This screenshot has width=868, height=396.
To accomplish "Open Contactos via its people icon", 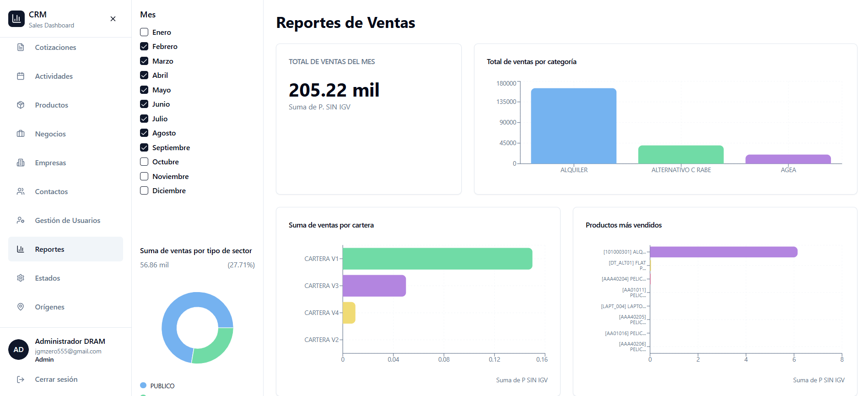I will tap(21, 191).
